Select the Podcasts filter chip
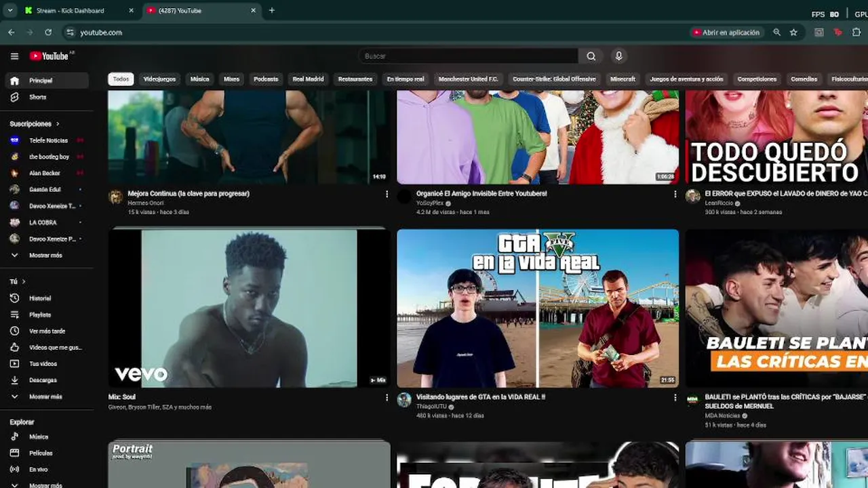Screen dimensions: 868x488 click(266, 79)
